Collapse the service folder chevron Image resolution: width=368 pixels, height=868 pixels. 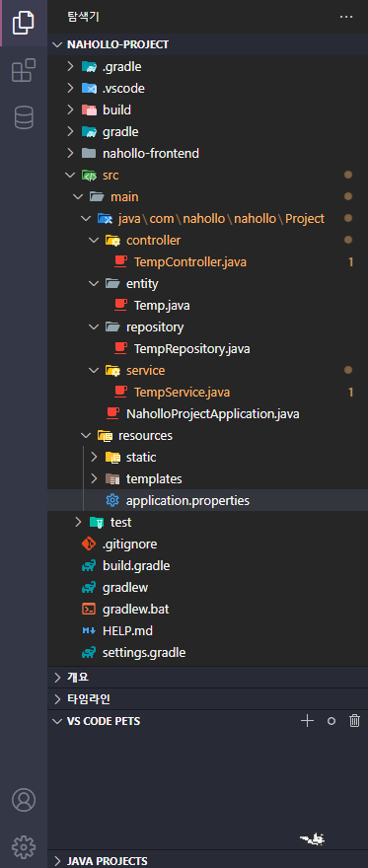click(x=94, y=370)
